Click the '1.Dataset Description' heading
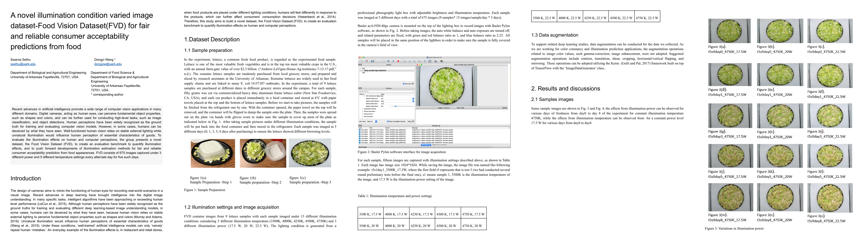868x245 pixels. tap(212, 39)
